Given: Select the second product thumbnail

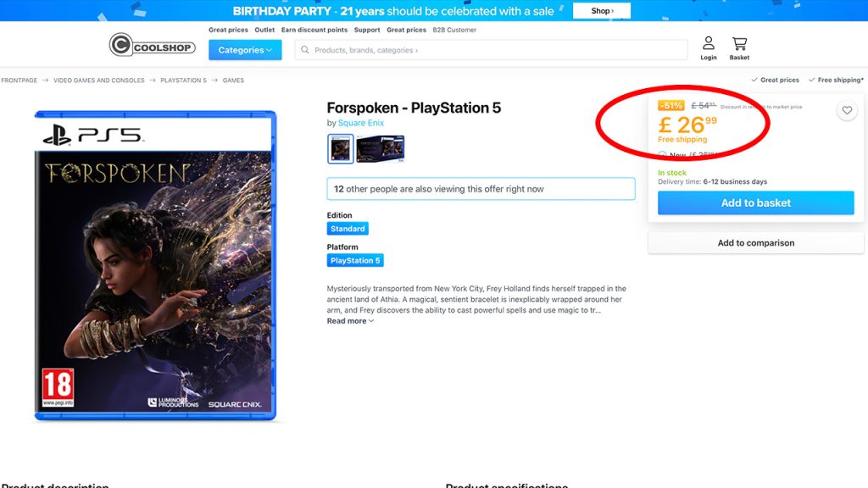Looking at the screenshot, I should point(381,148).
